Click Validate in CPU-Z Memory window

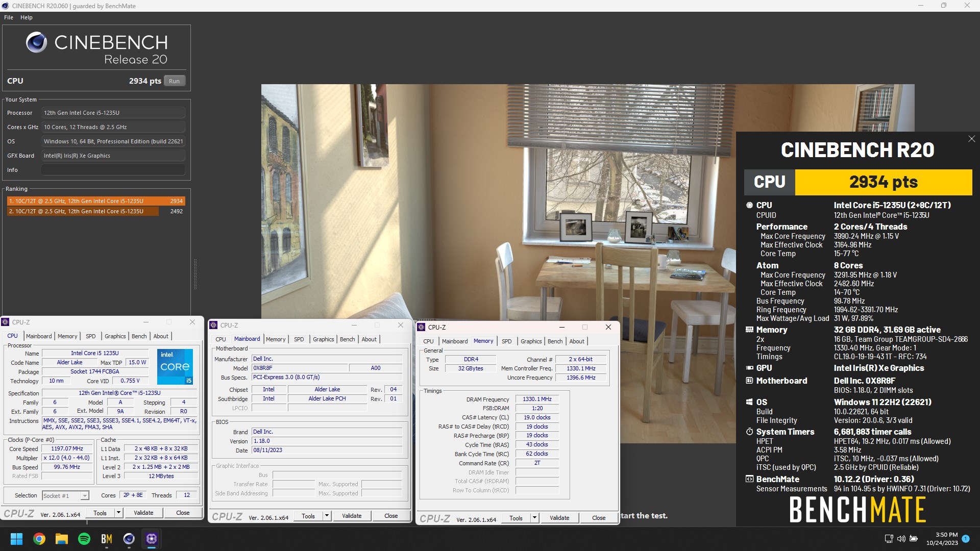(559, 518)
